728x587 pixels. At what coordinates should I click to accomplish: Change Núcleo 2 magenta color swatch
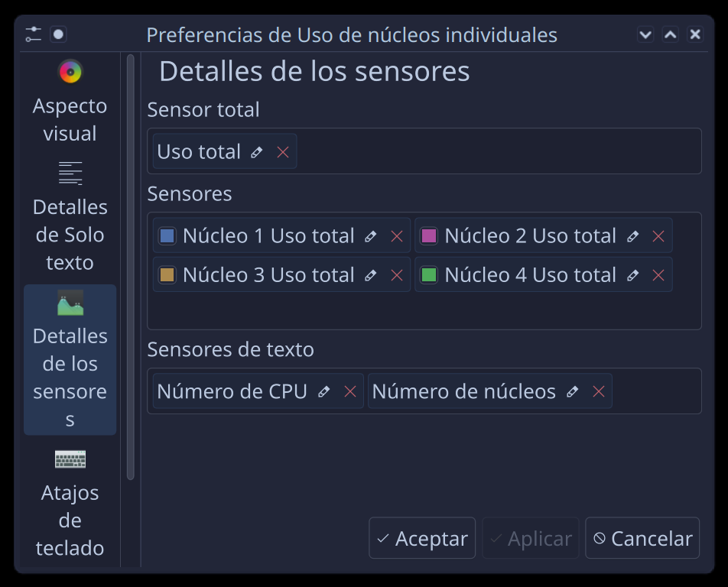[429, 235]
